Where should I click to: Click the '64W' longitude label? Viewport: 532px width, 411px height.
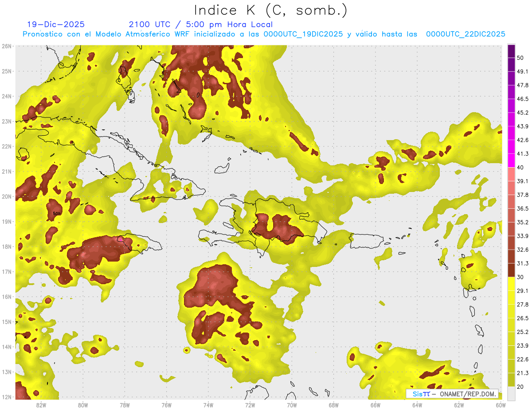coord(417,405)
